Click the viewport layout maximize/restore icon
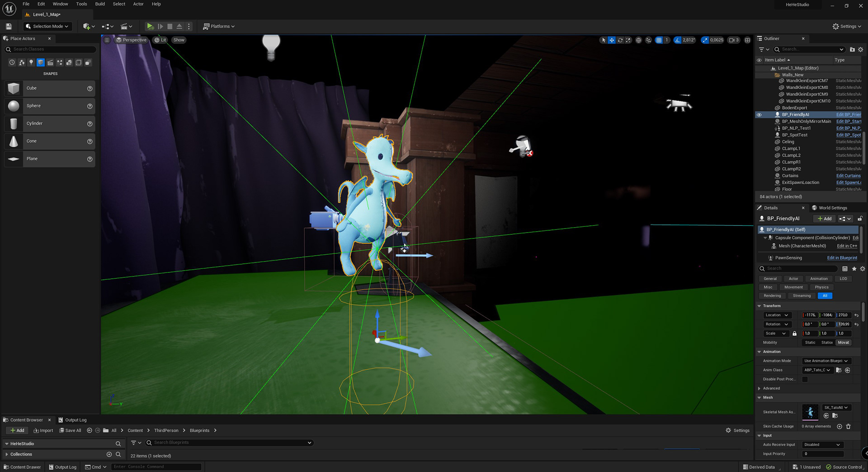The height and width of the screenshot is (472, 868). pyautogui.click(x=747, y=40)
